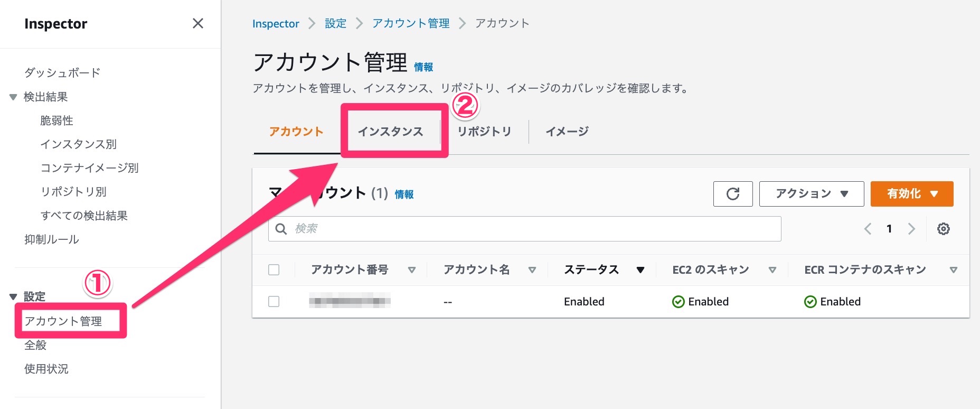Open the アクション dropdown menu

(x=811, y=194)
